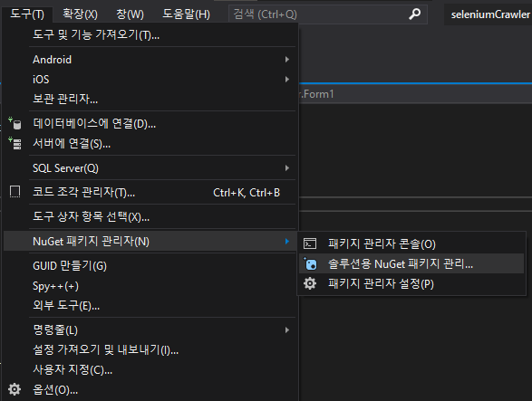The width and height of the screenshot is (532, 401).
Task: Click the console icon beside 패키지 관리자 콘솔
Action: [x=310, y=243]
